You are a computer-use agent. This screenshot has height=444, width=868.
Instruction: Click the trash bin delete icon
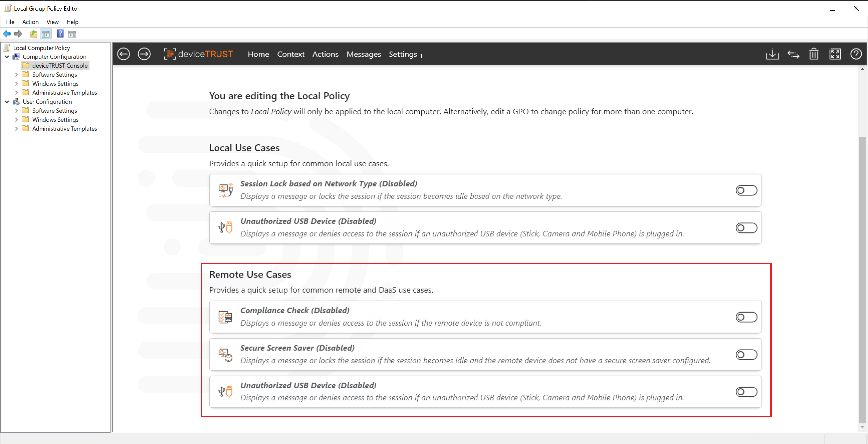[814, 54]
